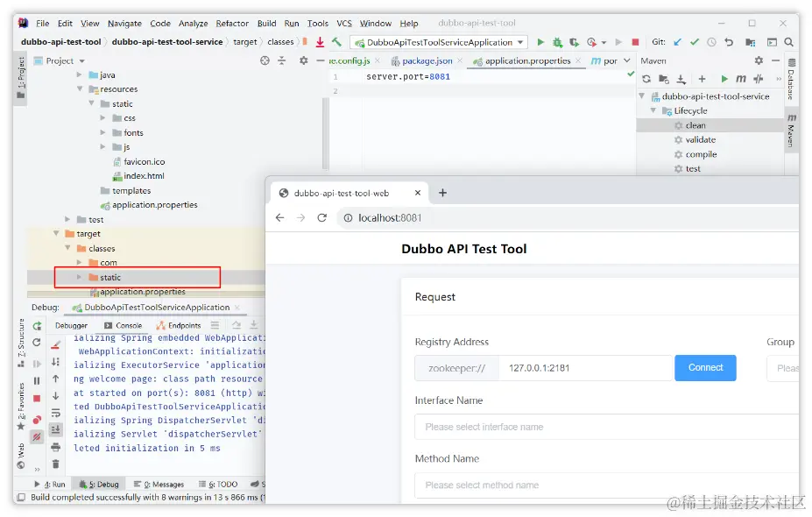Open Method Name select field

606,485
